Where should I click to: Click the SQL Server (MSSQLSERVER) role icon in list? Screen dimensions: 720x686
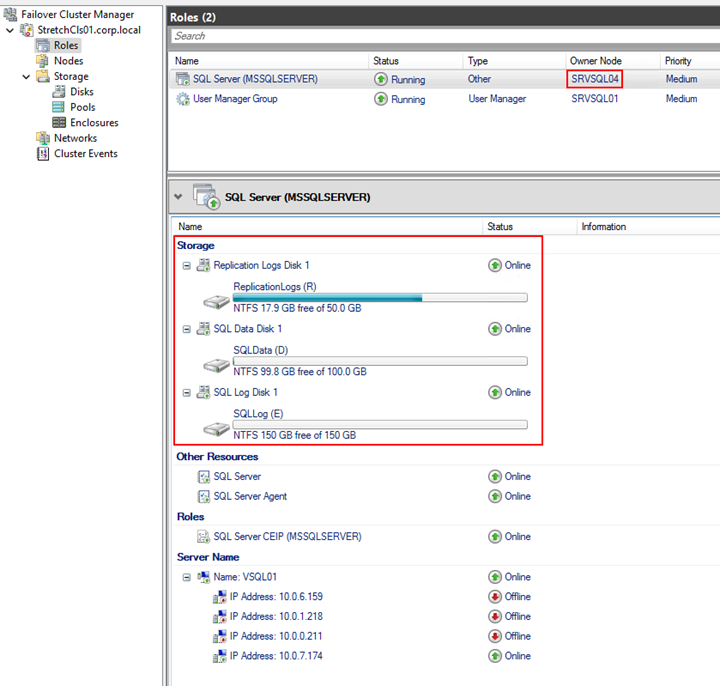coord(183,79)
